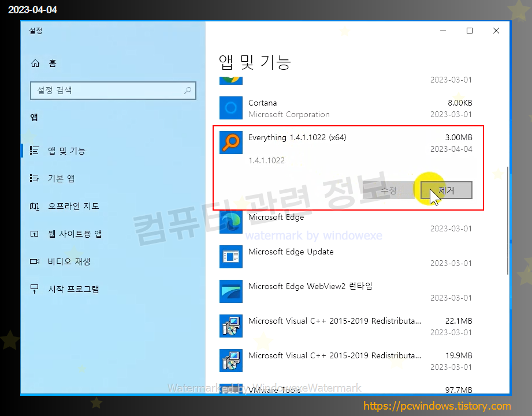The height and width of the screenshot is (416, 532).
Task: Click the Edge WebView2 런타임 icon
Action: point(230,291)
